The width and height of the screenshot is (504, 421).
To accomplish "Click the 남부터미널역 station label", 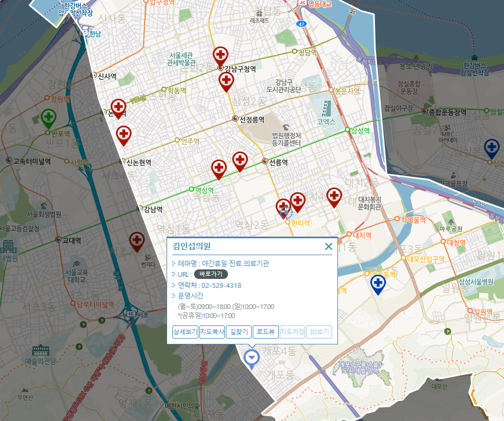I will coord(96,304).
